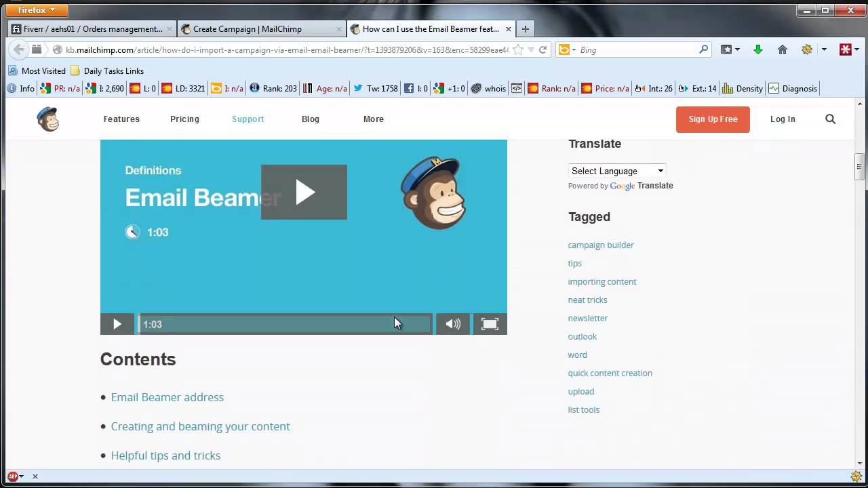Click the MailChimp monkey logo
This screenshot has width=868, height=488.
click(48, 119)
